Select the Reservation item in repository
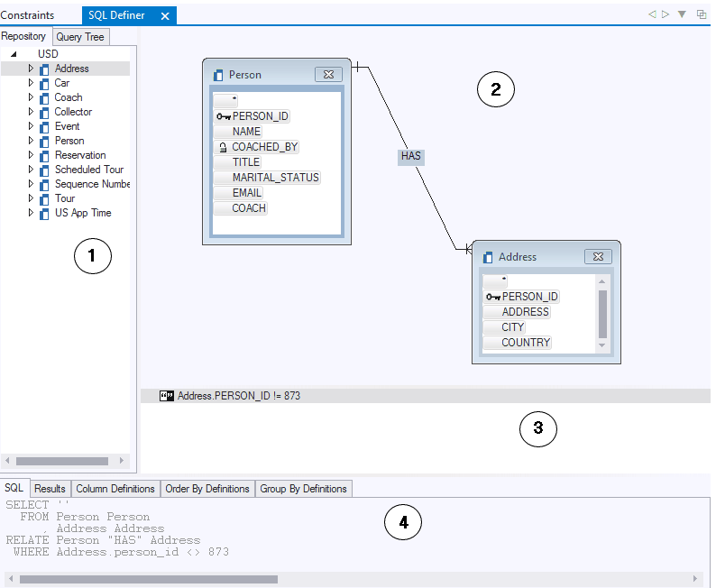716x588 pixels. click(x=80, y=155)
